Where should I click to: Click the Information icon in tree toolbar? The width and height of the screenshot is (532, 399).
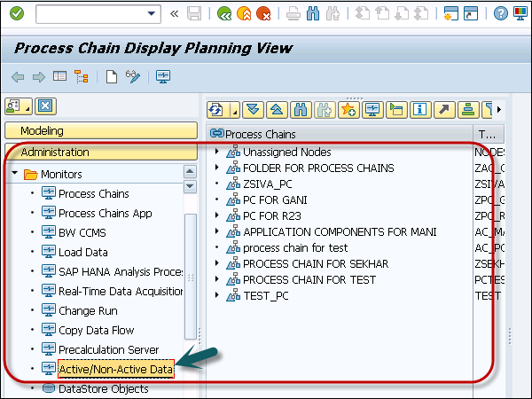pyautogui.click(x=420, y=110)
